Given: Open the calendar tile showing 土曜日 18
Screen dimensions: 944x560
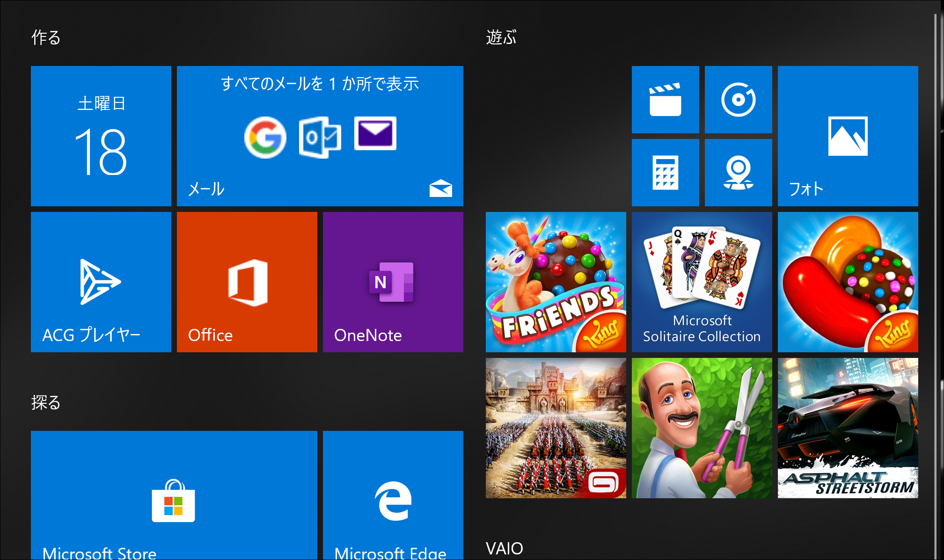Looking at the screenshot, I should [x=101, y=136].
